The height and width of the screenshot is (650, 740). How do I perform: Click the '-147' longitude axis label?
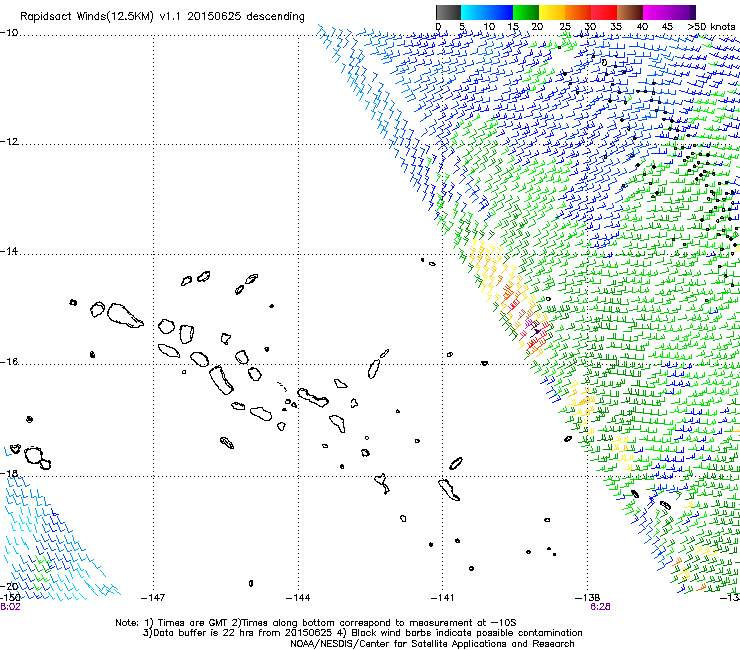[153, 598]
